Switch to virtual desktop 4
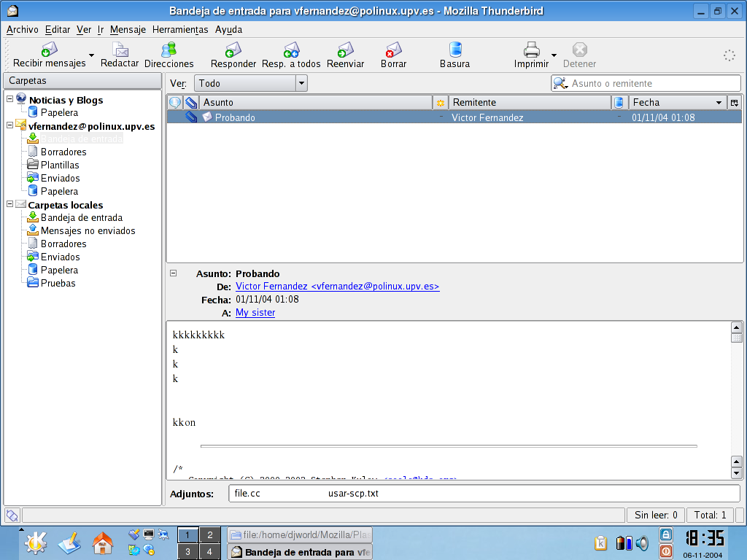This screenshot has height=560, width=747. (210, 552)
